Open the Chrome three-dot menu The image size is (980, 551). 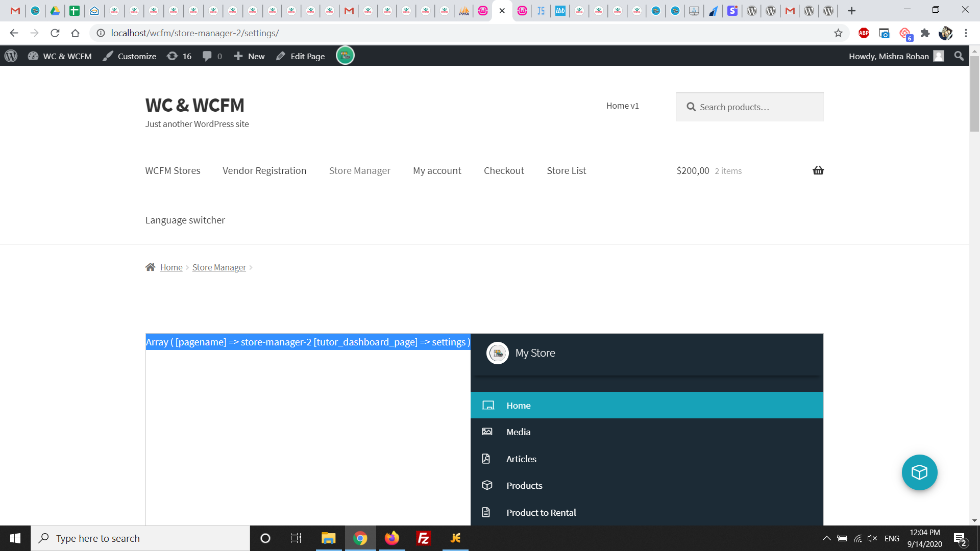point(966,33)
